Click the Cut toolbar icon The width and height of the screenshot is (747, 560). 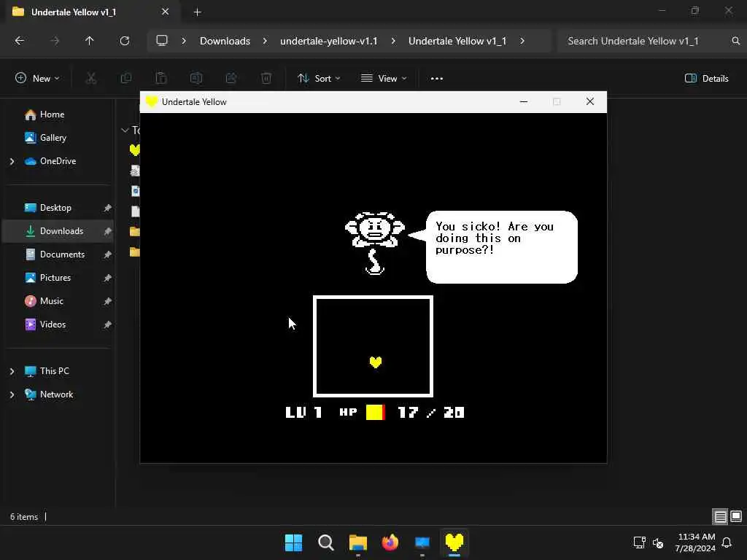coord(91,78)
